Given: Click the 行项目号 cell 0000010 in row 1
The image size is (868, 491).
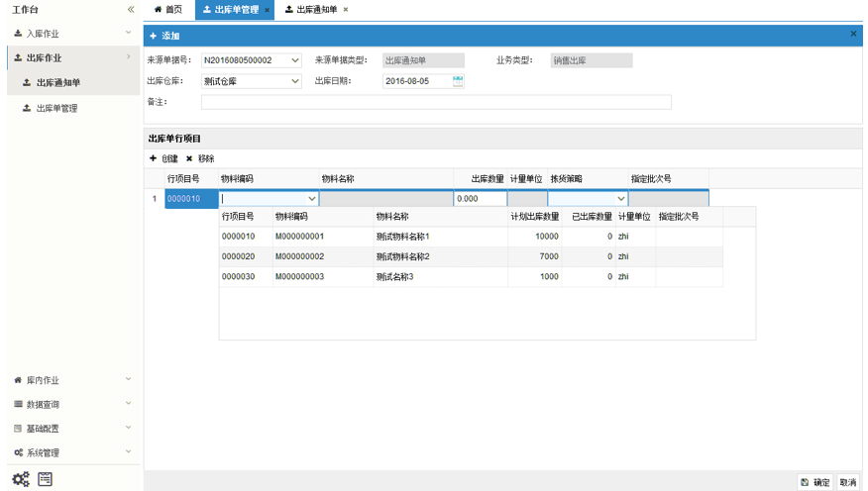Looking at the screenshot, I should [191, 199].
